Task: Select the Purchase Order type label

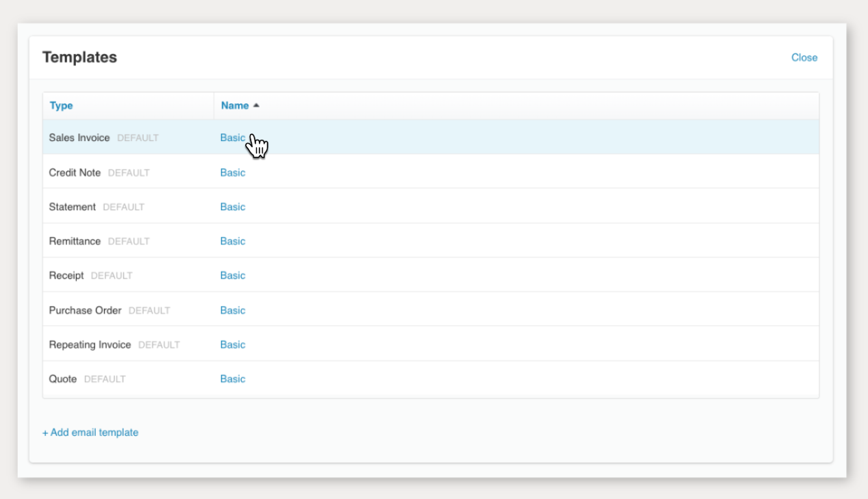Action: [x=85, y=310]
